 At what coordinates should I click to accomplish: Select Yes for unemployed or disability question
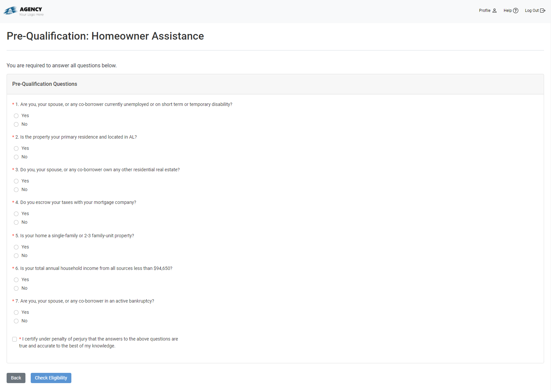(x=16, y=116)
